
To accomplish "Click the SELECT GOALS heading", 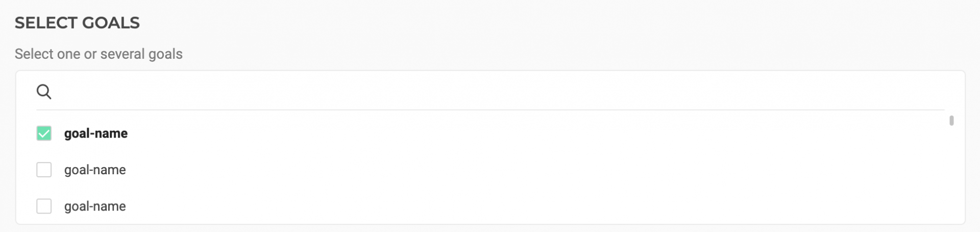I will (x=77, y=23).
